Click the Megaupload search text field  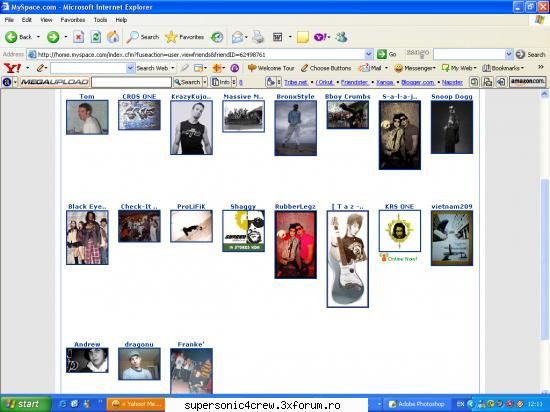pyautogui.click(x=131, y=82)
